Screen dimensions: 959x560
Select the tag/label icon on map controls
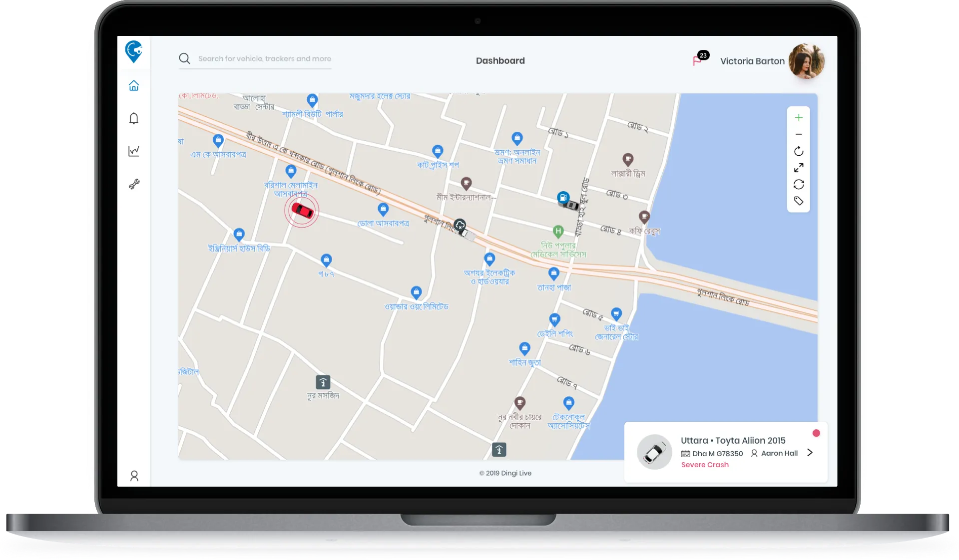click(799, 201)
